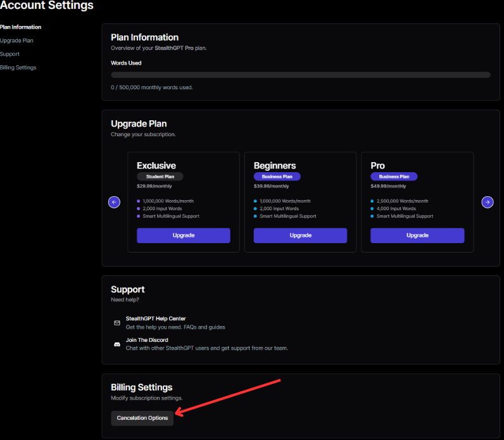This screenshot has height=440, width=504.
Task: Click "Modify subscription settings." text
Action: [146, 398]
